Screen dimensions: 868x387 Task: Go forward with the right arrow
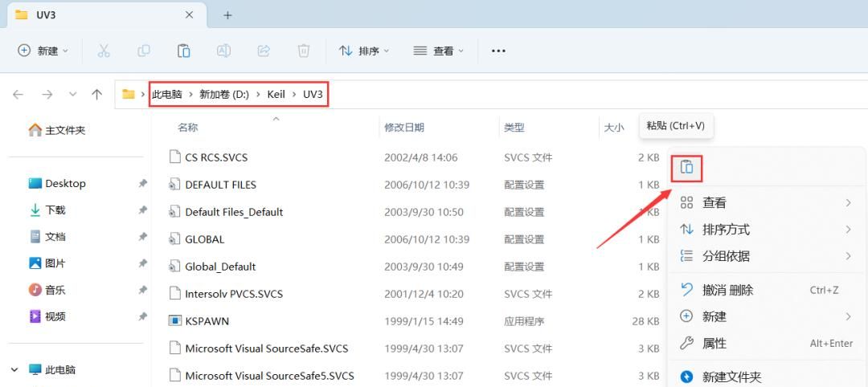[47, 95]
